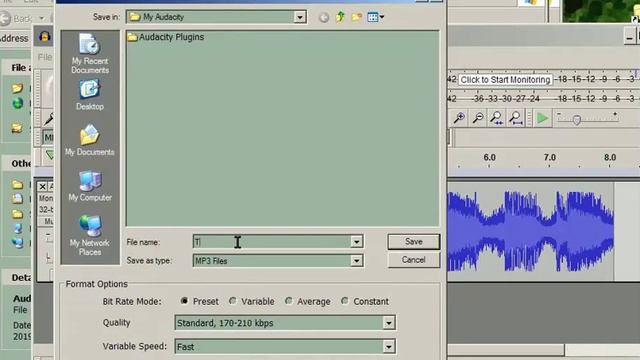
Task: Open My Recent Documents shortcut
Action: coord(90,53)
